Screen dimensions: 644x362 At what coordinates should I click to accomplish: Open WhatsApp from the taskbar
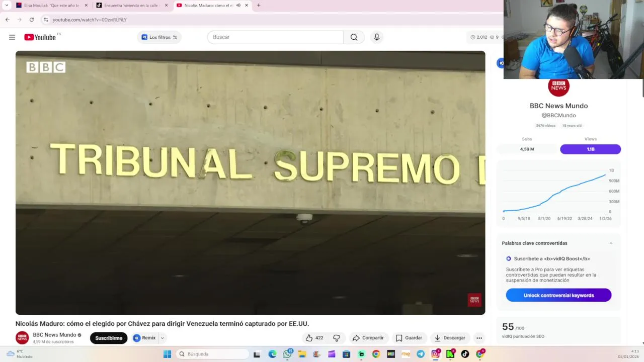click(287, 354)
